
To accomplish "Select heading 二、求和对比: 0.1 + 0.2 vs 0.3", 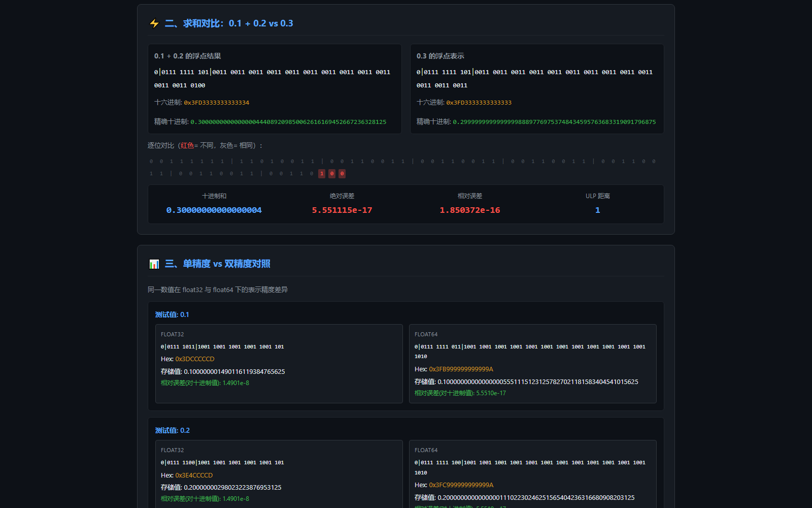I will pos(229,23).
